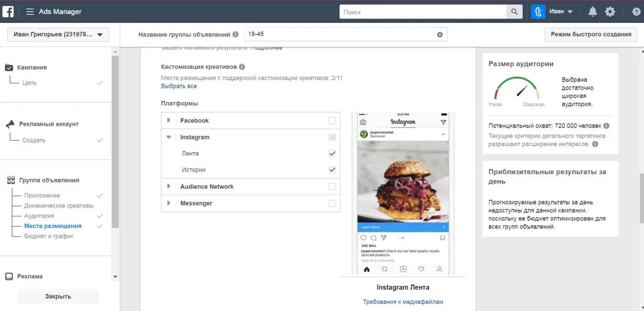This screenshot has width=644, height=311.
Task: Enable the Messenger platform checkbox
Action: point(332,203)
